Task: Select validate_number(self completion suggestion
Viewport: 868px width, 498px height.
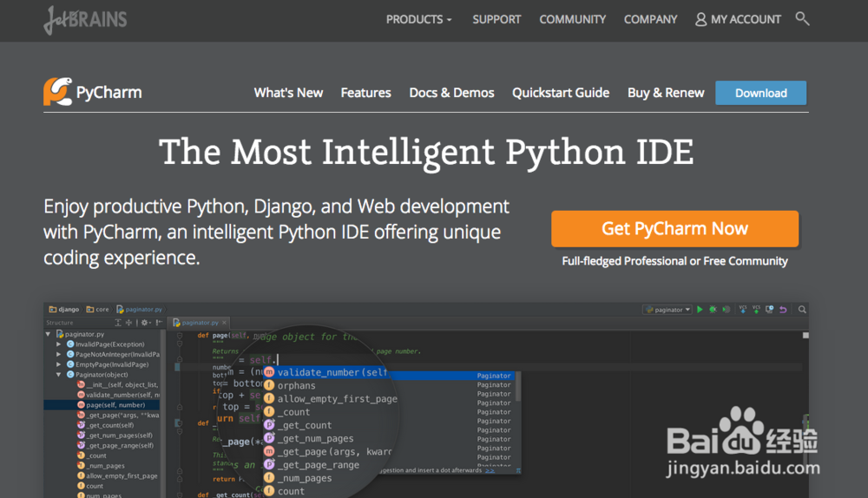Action: (332, 372)
